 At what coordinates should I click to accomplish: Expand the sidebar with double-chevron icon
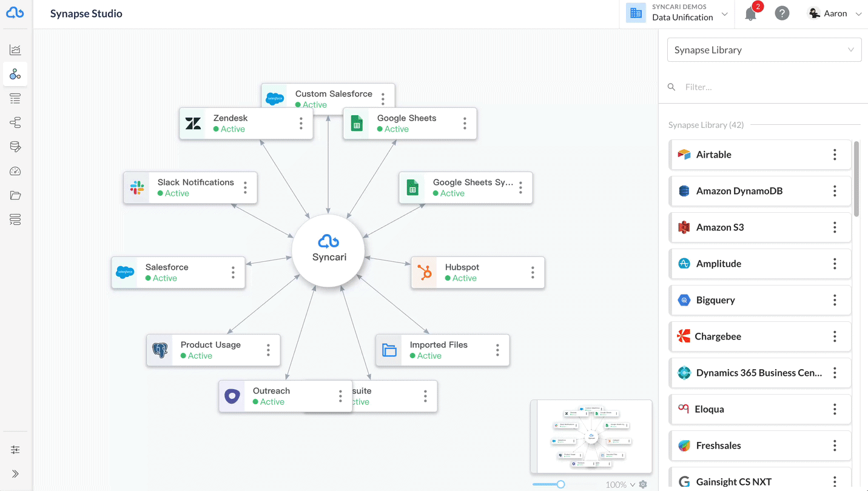pyautogui.click(x=15, y=474)
